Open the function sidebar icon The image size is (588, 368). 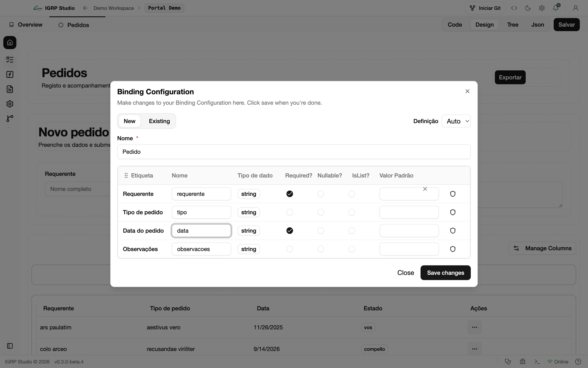[10, 74]
